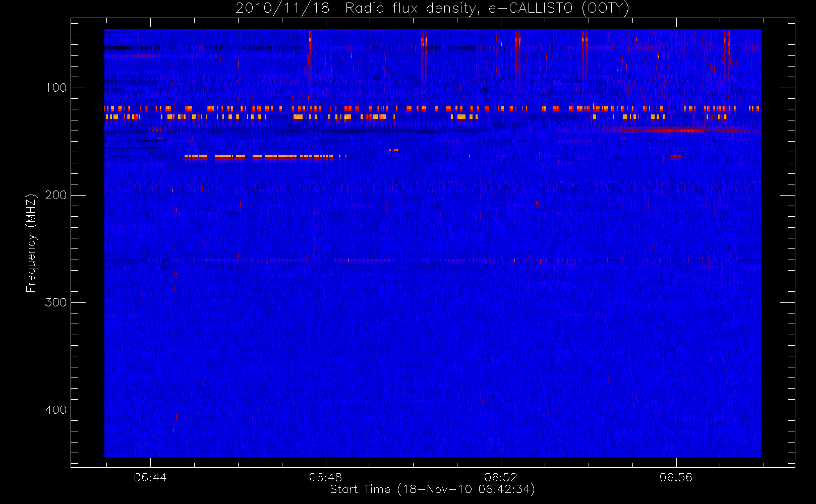Click the 06:48 time tick label
Viewport: 816px width, 504px height.
coord(326,477)
